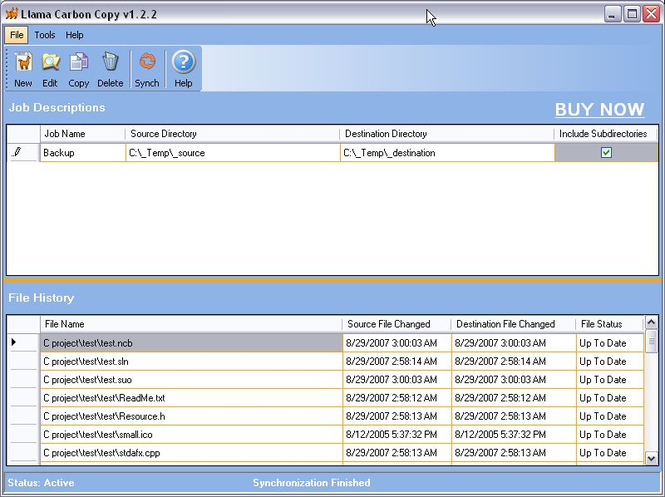Delete the job using trash icon

pyautogui.click(x=110, y=69)
